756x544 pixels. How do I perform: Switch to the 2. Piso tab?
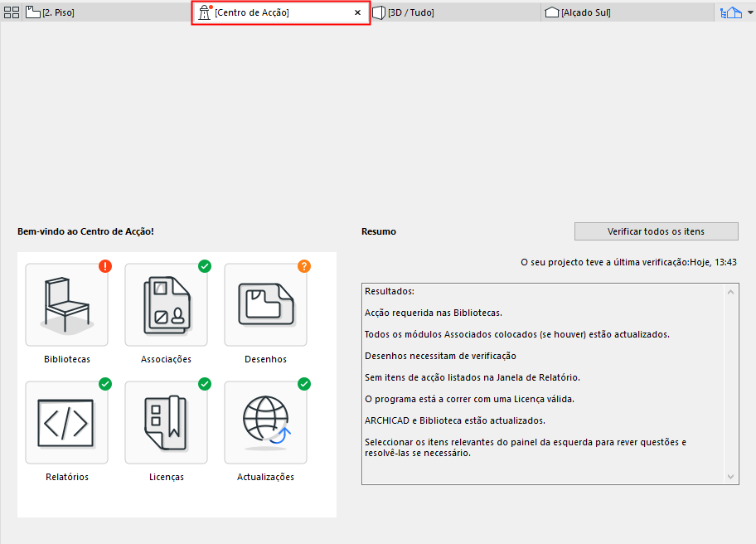(107, 12)
